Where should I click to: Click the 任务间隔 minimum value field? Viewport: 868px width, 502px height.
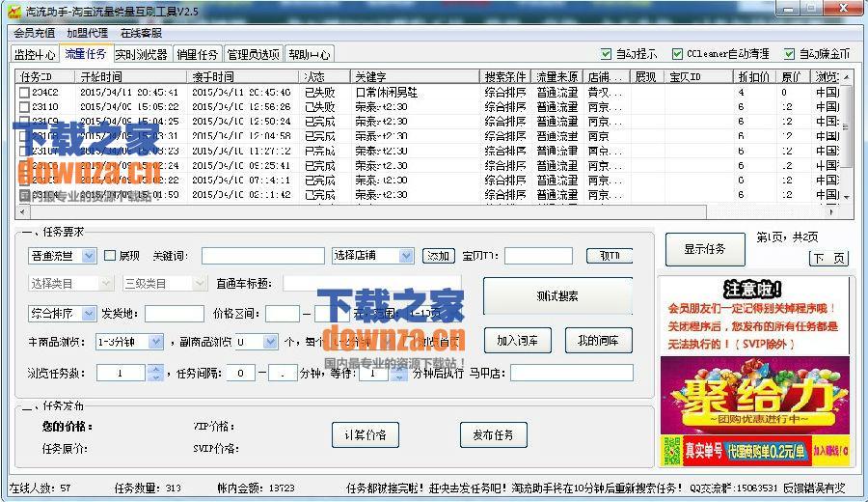(240, 373)
